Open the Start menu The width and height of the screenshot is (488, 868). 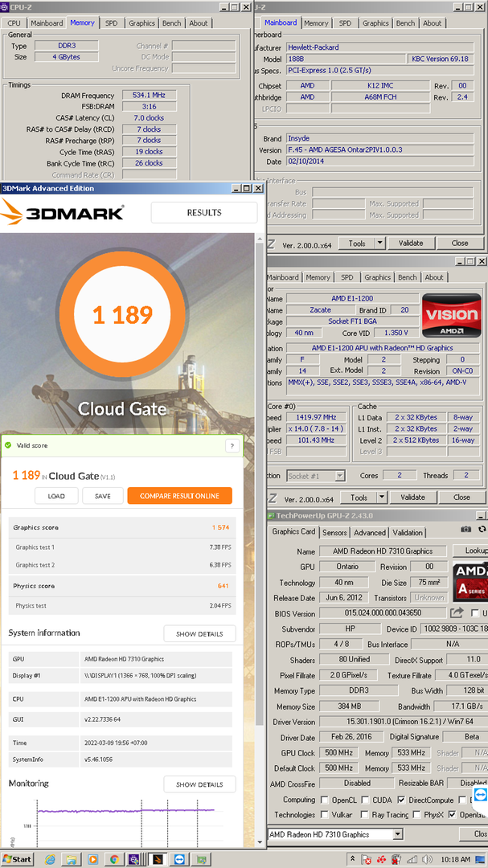[17, 859]
